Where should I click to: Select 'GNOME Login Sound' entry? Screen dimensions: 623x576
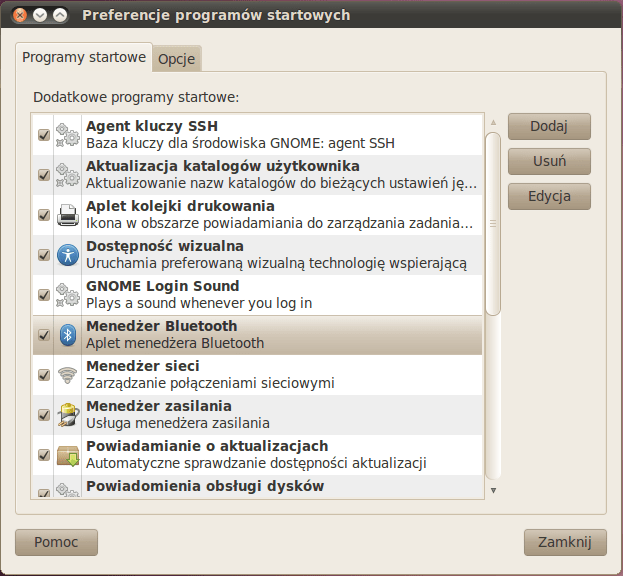pyautogui.click(x=163, y=286)
